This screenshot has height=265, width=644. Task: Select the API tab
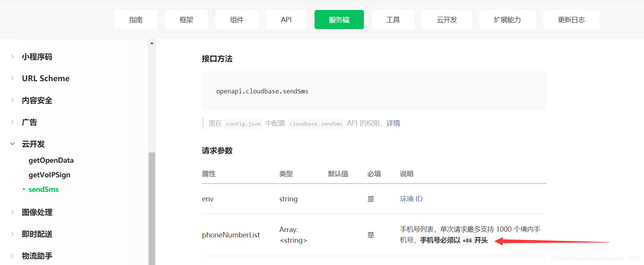(x=286, y=20)
